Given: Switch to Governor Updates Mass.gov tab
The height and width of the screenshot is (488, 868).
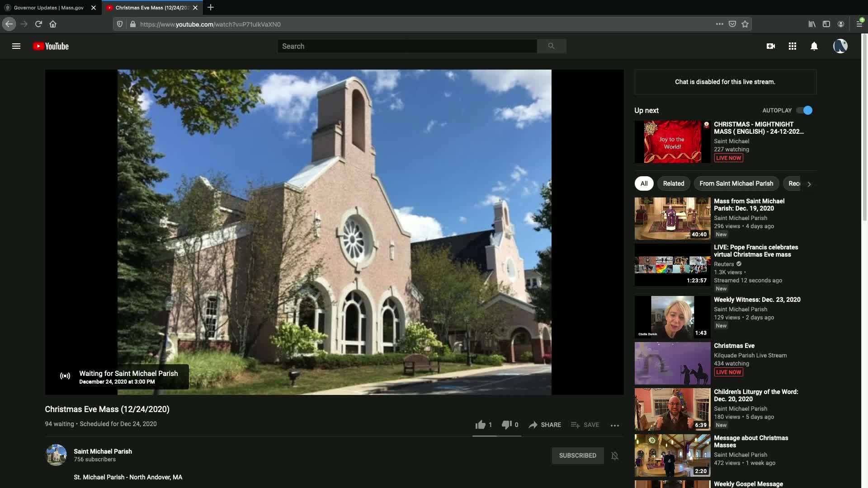Looking at the screenshot, I should click(50, 8).
